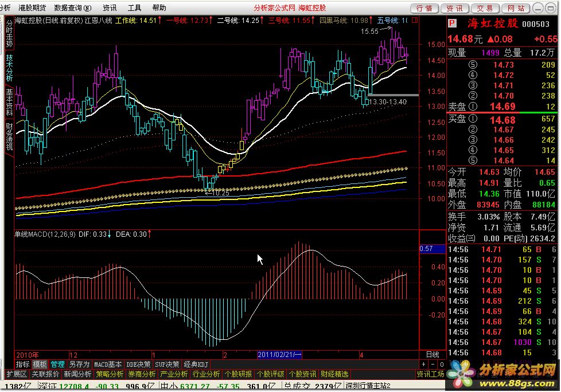Apply the DDE决策 template

click(x=138, y=364)
